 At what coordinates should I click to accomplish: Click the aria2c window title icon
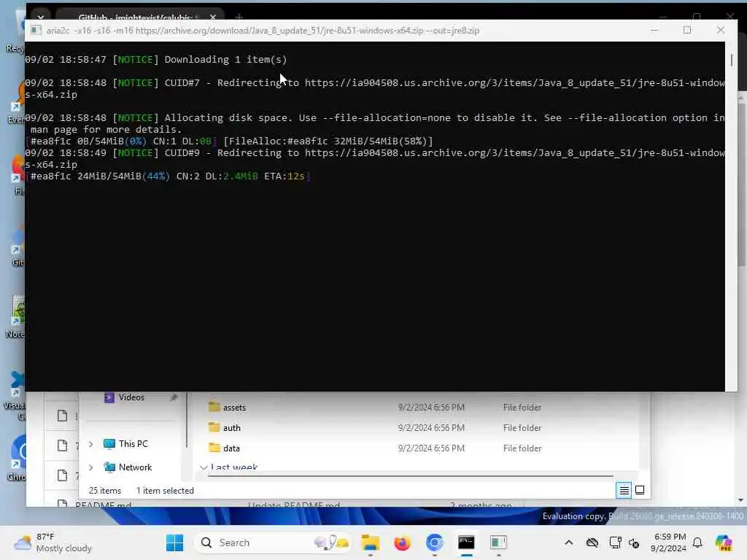[36, 31]
